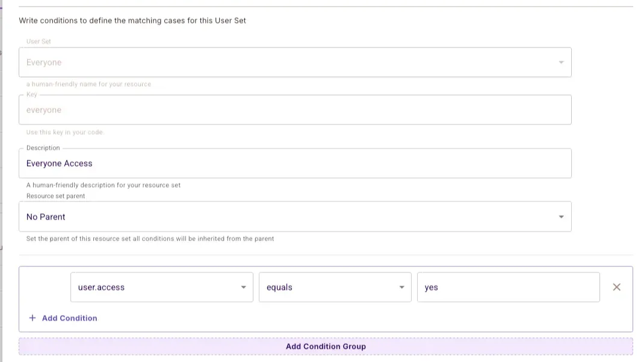The image size is (644, 362).
Task: Click the arrow icon in User Set field
Action: (x=561, y=63)
